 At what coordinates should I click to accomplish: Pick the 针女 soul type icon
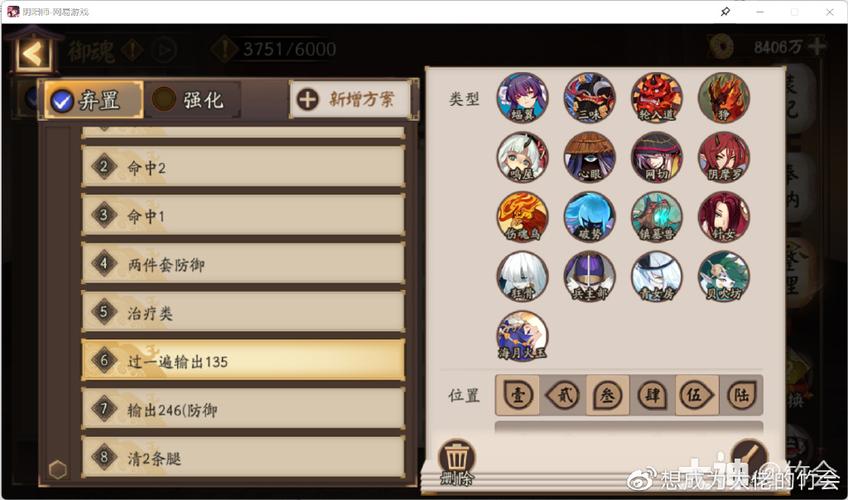724,217
